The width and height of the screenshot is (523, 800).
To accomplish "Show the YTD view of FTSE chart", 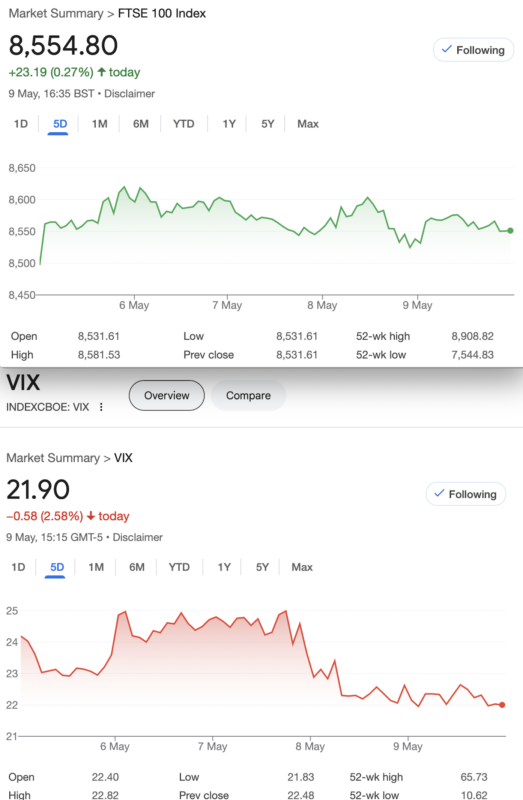I will click(183, 124).
